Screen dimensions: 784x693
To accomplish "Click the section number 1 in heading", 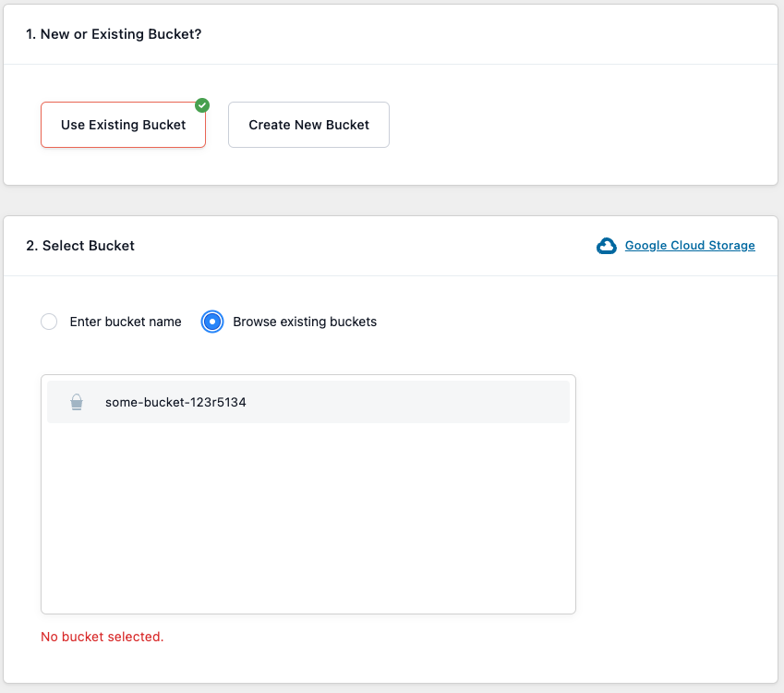I will [30, 34].
